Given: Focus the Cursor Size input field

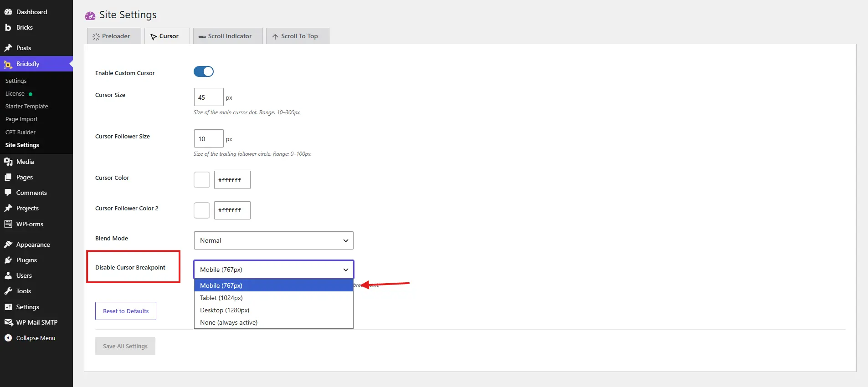Looking at the screenshot, I should pos(209,97).
